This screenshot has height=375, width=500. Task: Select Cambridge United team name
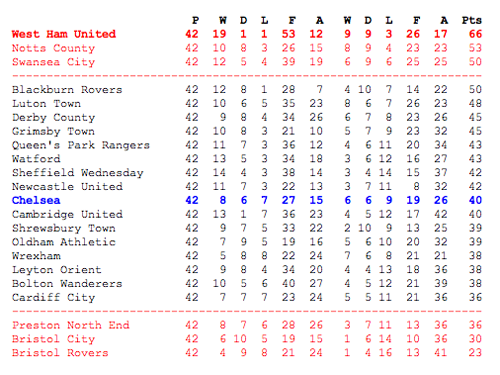click(67, 214)
